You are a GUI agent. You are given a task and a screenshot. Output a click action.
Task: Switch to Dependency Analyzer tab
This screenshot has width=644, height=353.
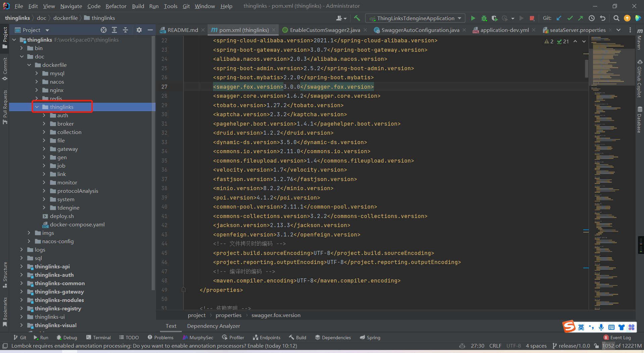coord(213,326)
